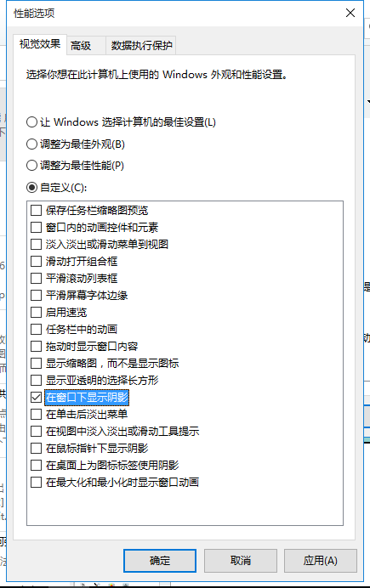
Task: Enable 保存任务栏缩略图预览 checkbox
Action: pos(36,210)
